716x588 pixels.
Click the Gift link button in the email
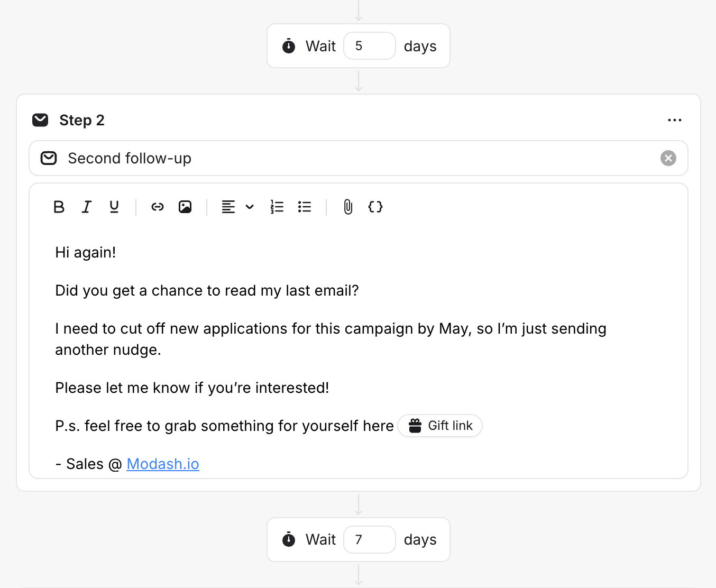pyautogui.click(x=440, y=426)
